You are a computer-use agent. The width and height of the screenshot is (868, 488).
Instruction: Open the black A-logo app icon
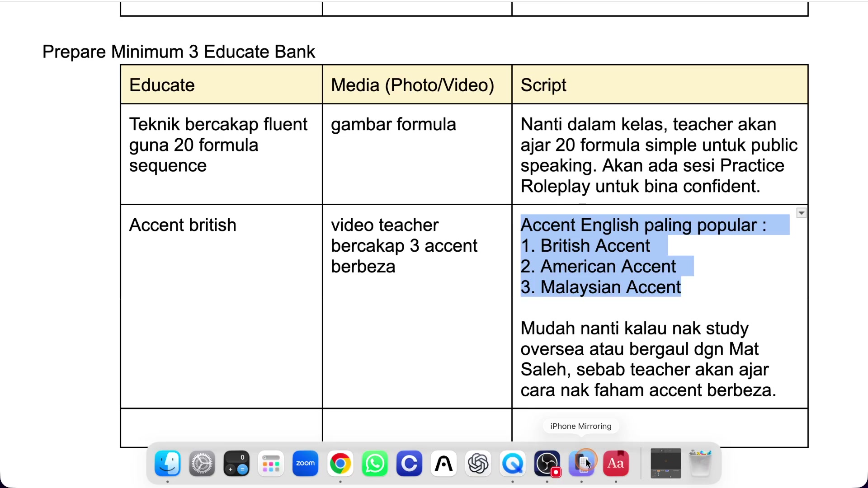point(443,463)
